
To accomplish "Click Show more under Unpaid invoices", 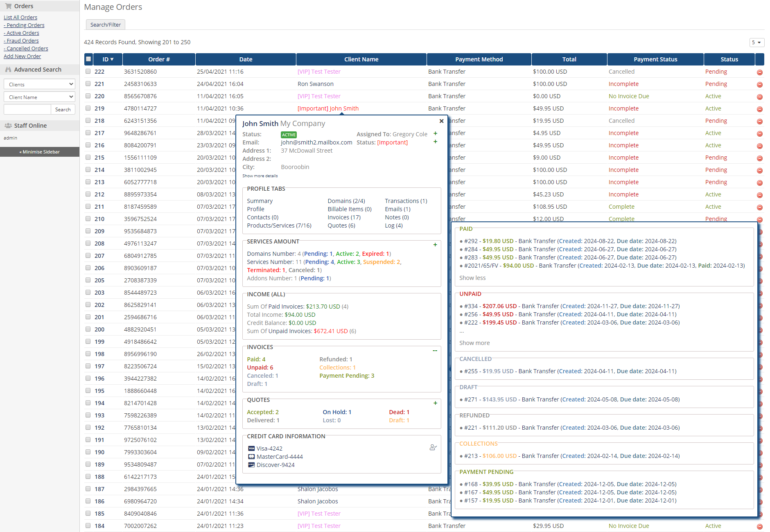I will point(474,343).
